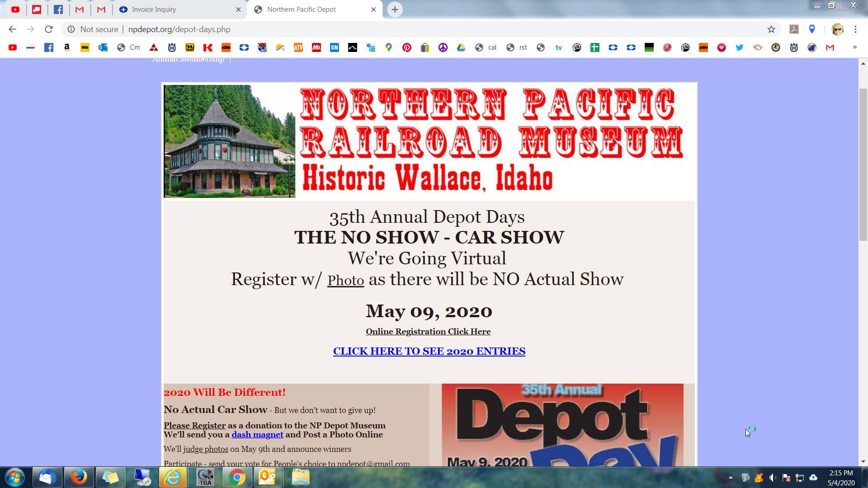Screen dimensions: 868x488
Task: Click the scrollbar up arrow
Action: (x=863, y=64)
